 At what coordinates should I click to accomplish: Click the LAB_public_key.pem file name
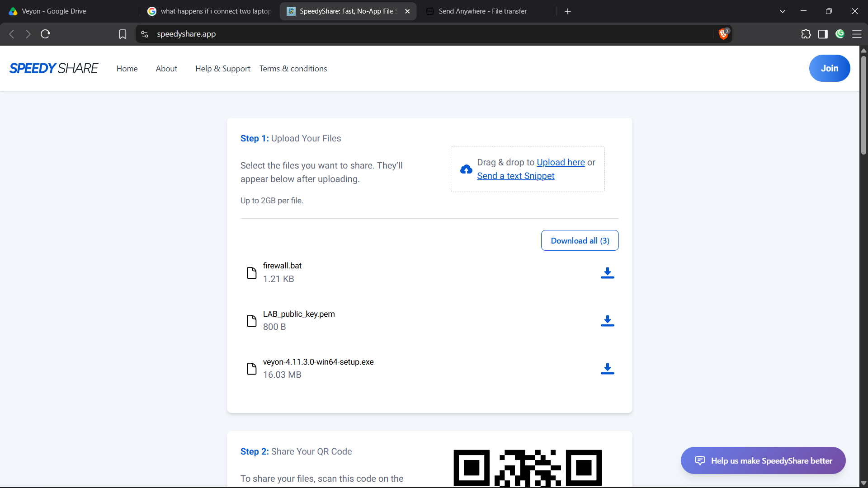tap(299, 314)
